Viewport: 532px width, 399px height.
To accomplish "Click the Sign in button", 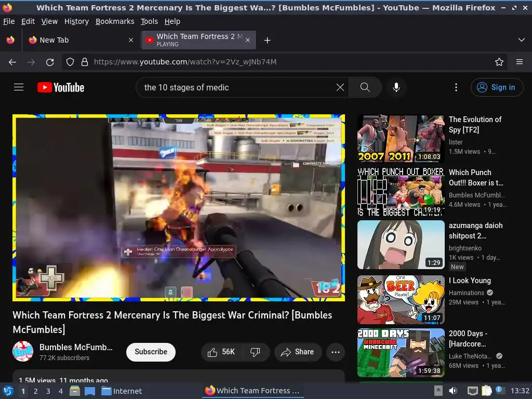I will pyautogui.click(x=497, y=87).
